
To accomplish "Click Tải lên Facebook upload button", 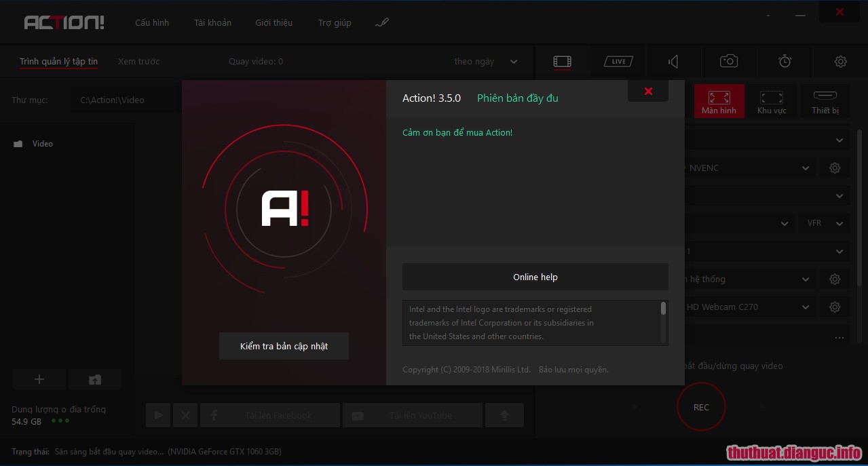I will 269,415.
